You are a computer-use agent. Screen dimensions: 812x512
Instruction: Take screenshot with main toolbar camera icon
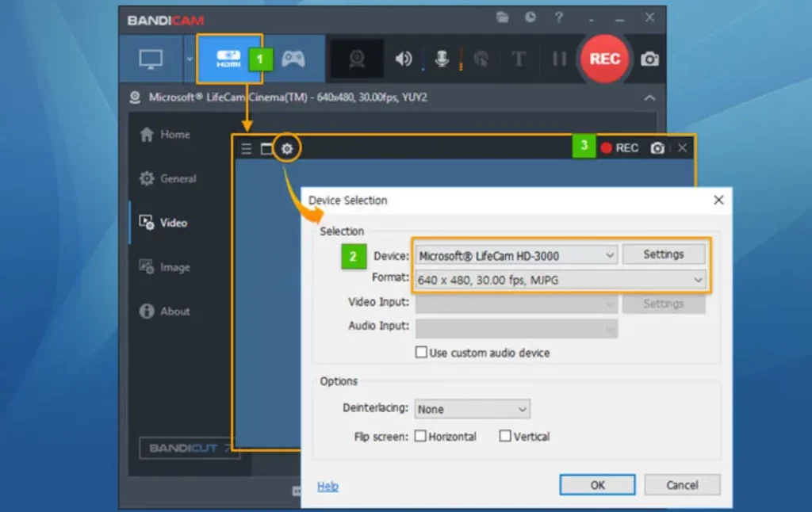(649, 59)
